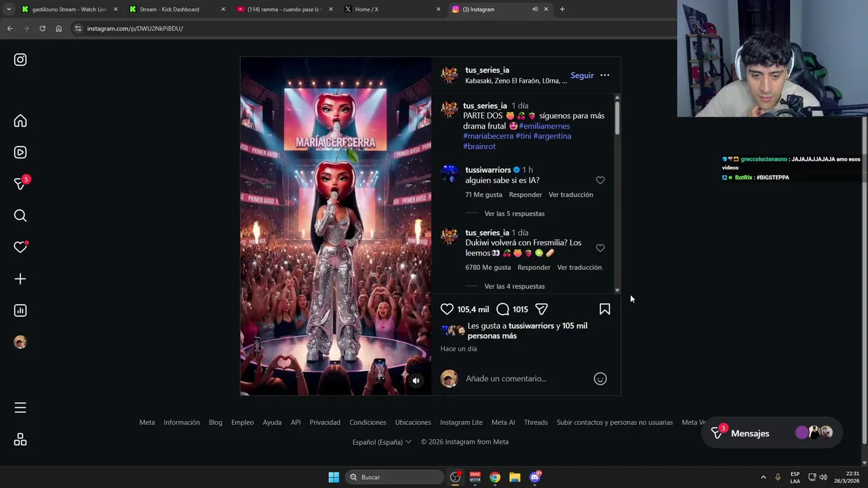Save the post with the bookmark icon
This screenshot has height=488, width=868.
click(x=605, y=309)
